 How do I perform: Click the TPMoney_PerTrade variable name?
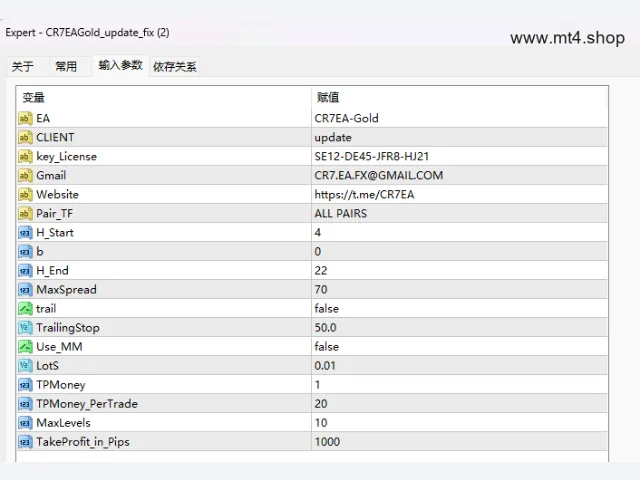[87, 404]
